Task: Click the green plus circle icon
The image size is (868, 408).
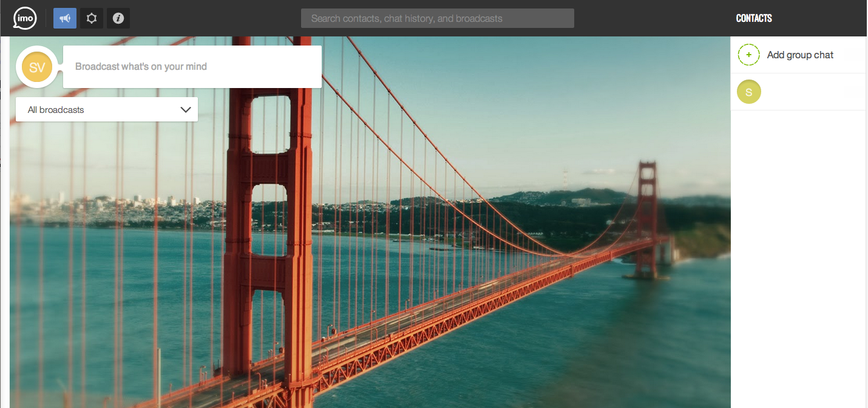Action: (x=749, y=55)
